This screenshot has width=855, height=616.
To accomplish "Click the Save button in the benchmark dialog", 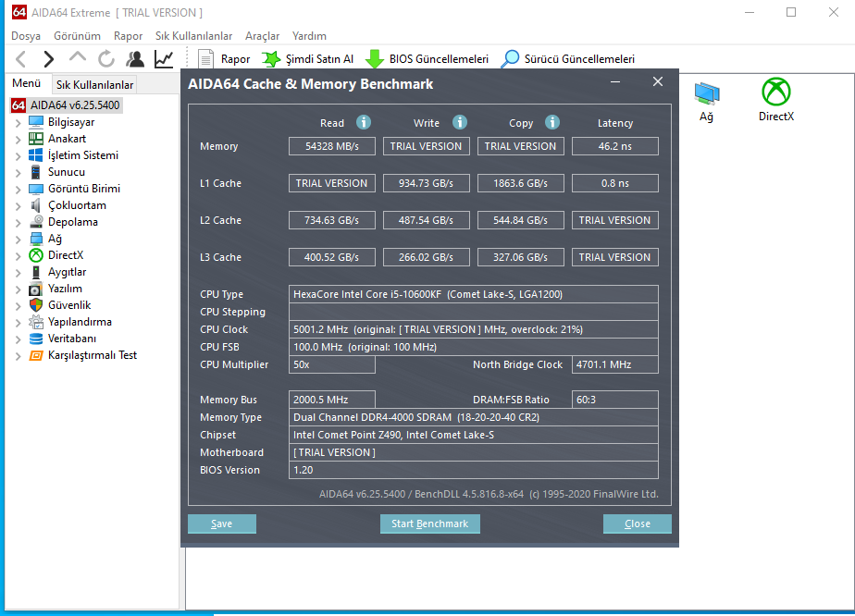I will [222, 524].
